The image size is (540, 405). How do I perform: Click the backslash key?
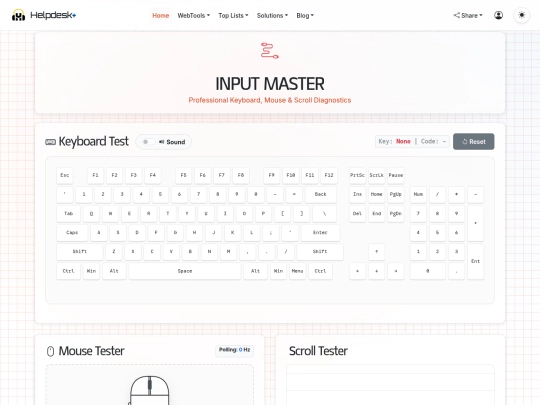coord(324,214)
